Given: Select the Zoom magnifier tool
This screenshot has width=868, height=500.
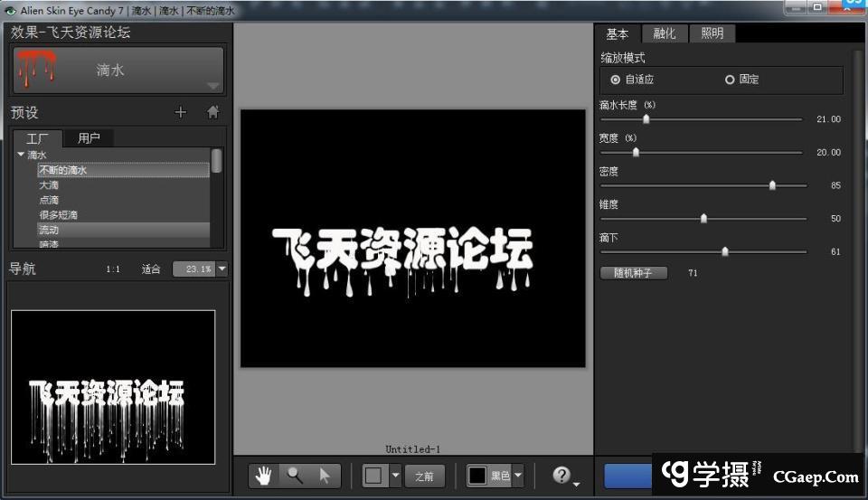Looking at the screenshot, I should click(295, 476).
